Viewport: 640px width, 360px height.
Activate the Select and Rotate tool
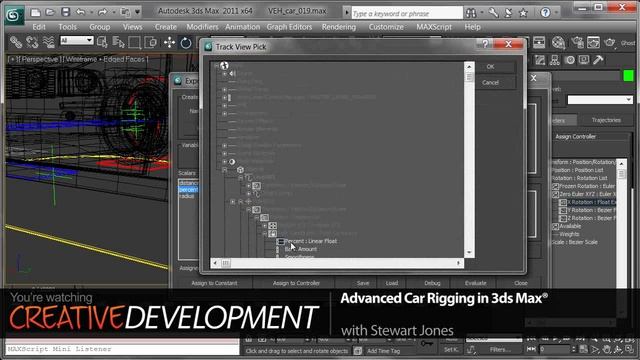186,42
